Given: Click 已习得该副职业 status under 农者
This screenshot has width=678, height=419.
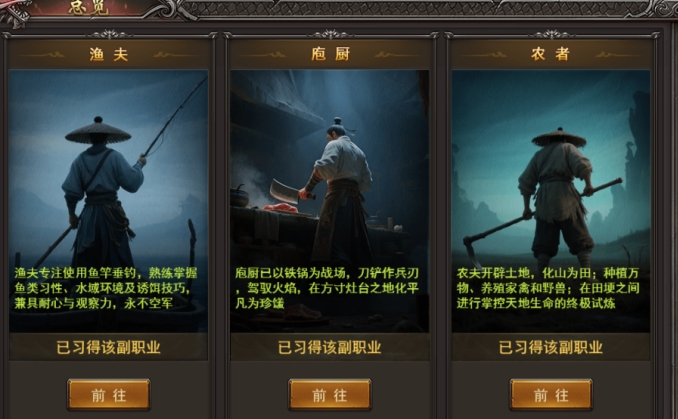Looking at the screenshot, I should click(551, 347).
